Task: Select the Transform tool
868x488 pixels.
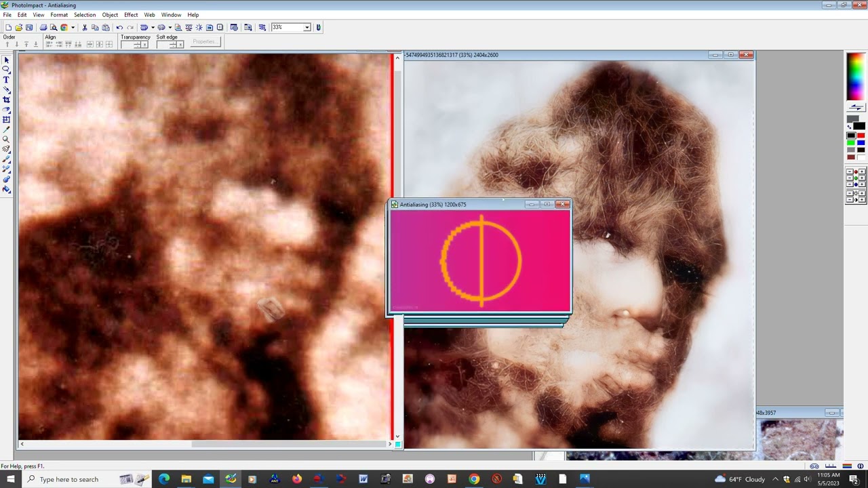Action: coord(7,119)
